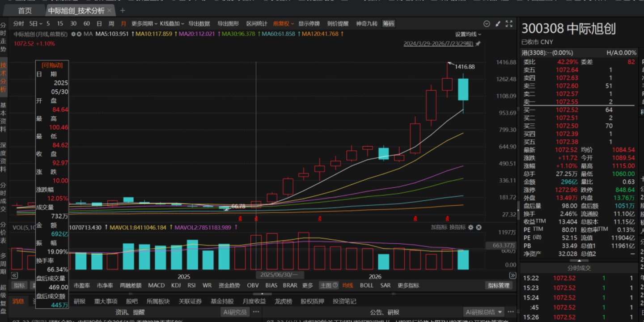Image resolution: width=644 pixels, height=322 pixels.
Task: Open the 消息 news tab
Action: (18, 301)
